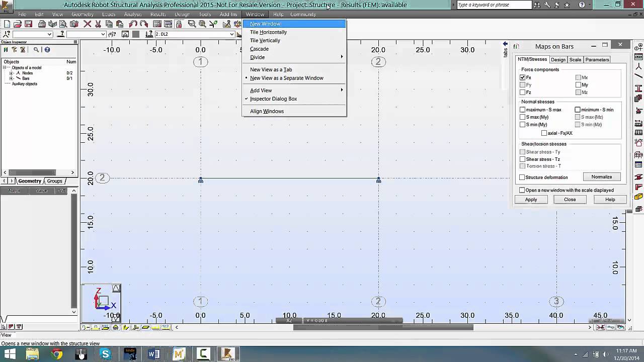This screenshot has height=362, width=644.
Task: Click the Object Inspector search magnifier icon
Action: [36, 50]
